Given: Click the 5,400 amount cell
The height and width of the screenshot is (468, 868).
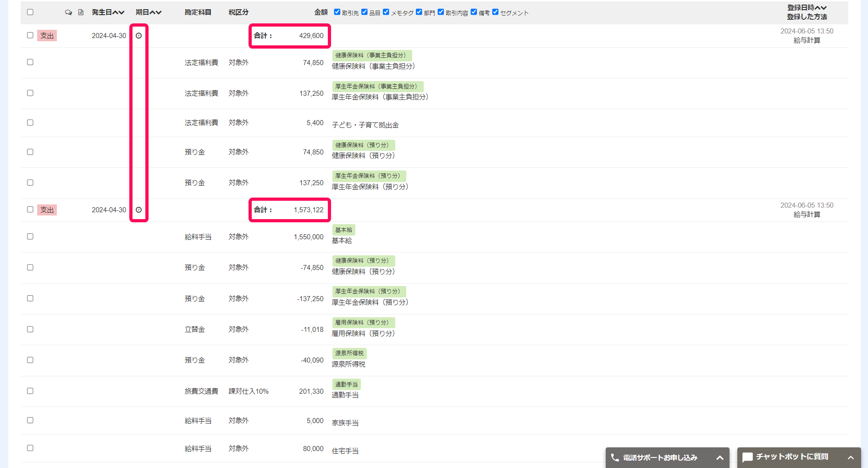Looking at the screenshot, I should tap(315, 123).
